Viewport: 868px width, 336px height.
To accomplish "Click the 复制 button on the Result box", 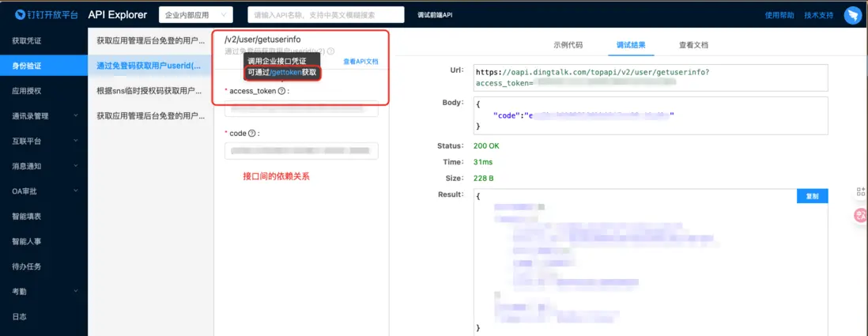I will click(x=812, y=196).
